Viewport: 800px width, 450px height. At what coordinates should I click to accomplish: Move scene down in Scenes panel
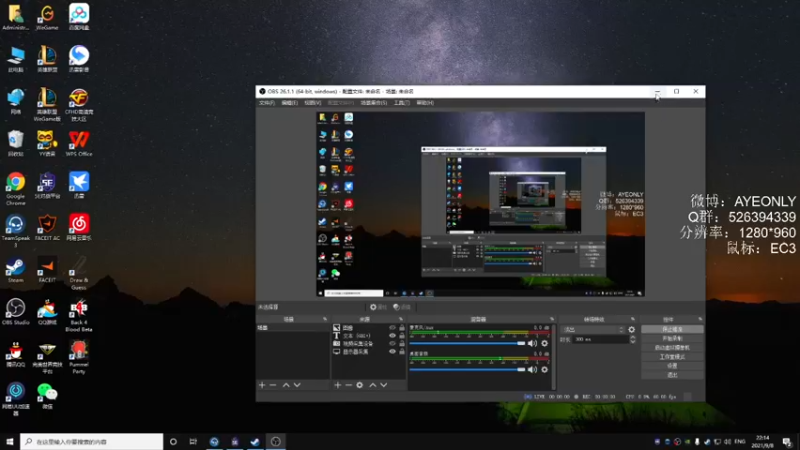coord(297,385)
